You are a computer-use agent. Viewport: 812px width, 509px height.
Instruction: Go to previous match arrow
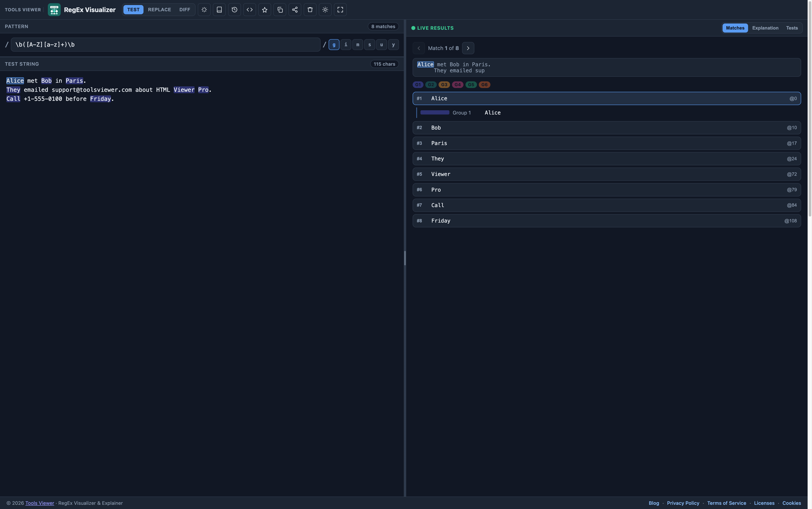pos(419,48)
